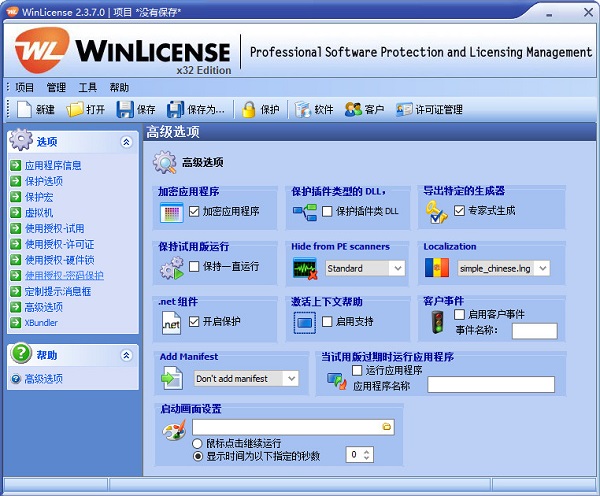Click the WinLicense WL logo
This screenshot has width=600, height=496.
42,50
